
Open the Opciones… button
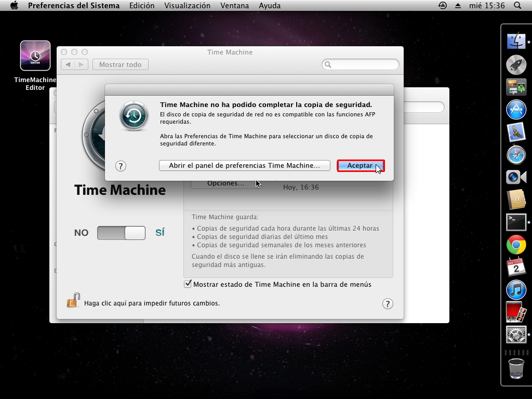pos(225,184)
